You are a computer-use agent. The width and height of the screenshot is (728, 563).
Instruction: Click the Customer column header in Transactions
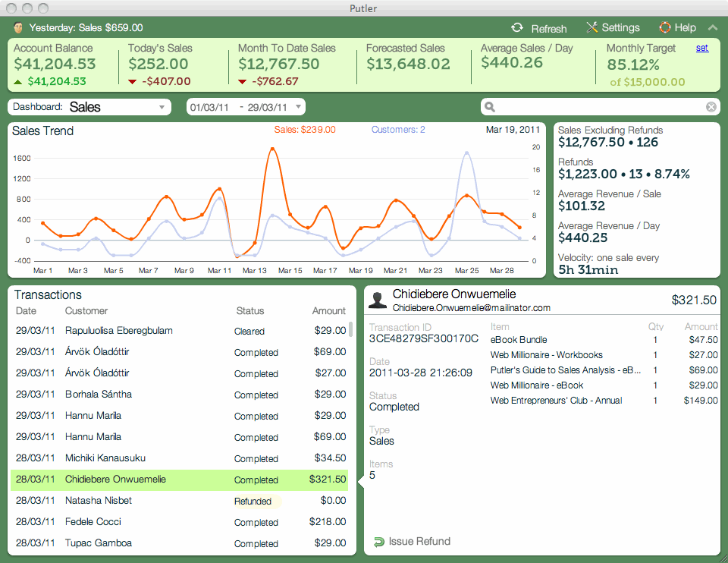(x=86, y=311)
